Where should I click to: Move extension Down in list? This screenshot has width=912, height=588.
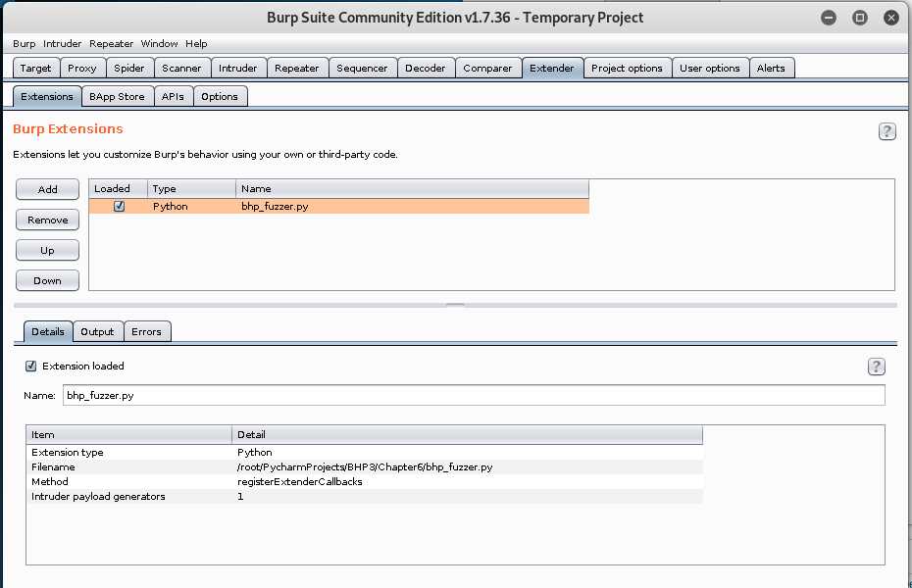click(x=48, y=280)
